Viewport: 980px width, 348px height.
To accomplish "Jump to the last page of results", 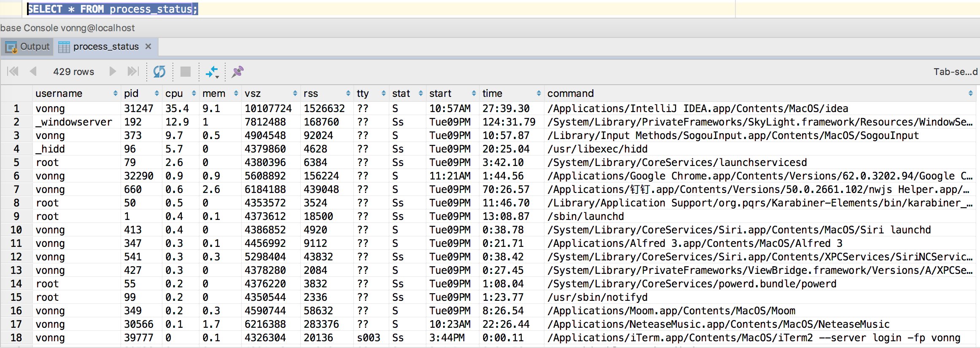I will tap(133, 72).
